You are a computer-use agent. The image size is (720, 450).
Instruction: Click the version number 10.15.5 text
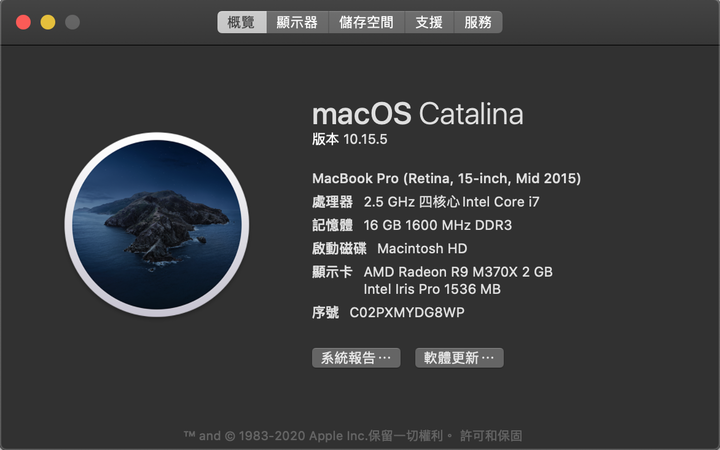(365, 139)
